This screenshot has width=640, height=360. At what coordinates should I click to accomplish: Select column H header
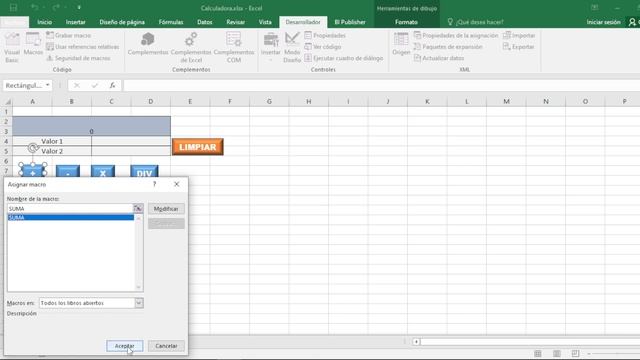[x=309, y=101]
